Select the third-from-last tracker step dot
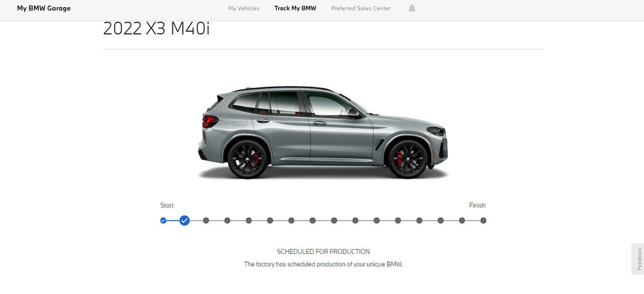 tap(440, 221)
